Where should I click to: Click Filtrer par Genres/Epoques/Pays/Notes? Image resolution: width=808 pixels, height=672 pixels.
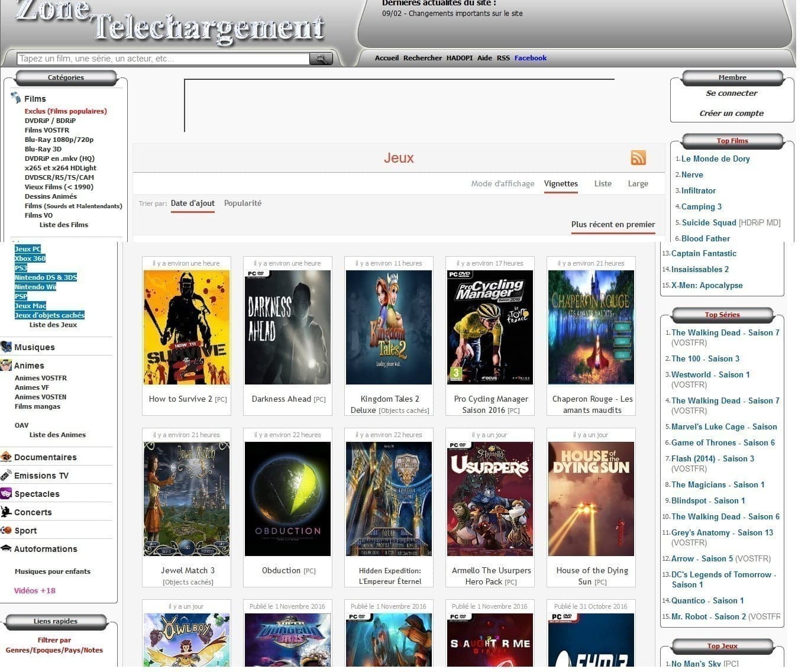point(54,645)
